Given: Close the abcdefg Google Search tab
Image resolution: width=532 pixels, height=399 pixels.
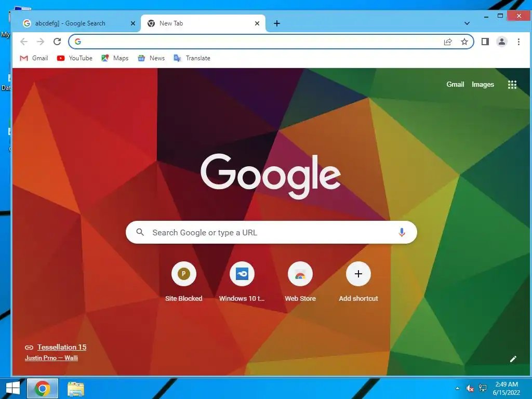Looking at the screenshot, I should click(133, 23).
